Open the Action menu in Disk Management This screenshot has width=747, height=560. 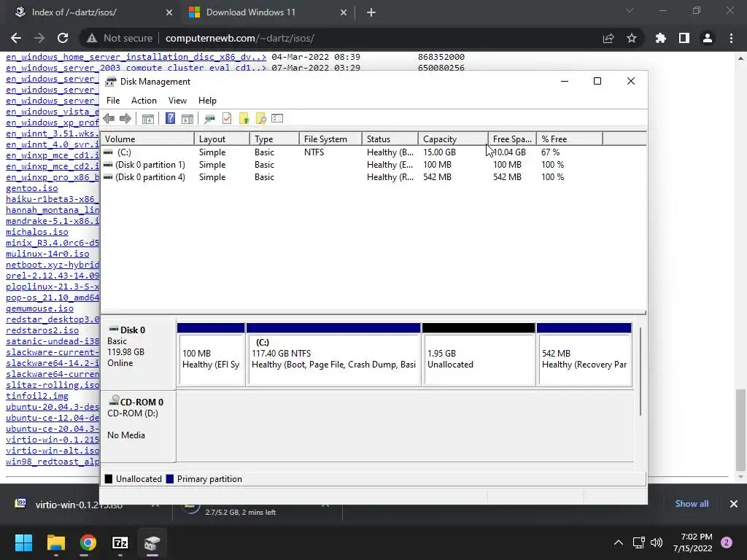144,101
